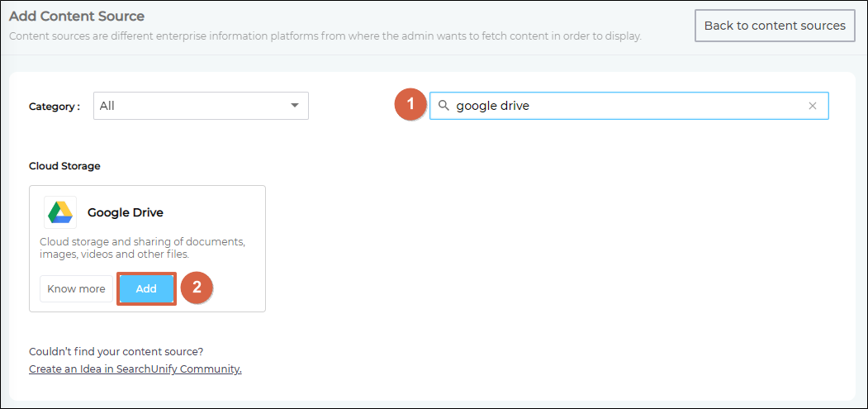Click the orange step 2 badge
868x409 pixels.
pyautogui.click(x=197, y=288)
